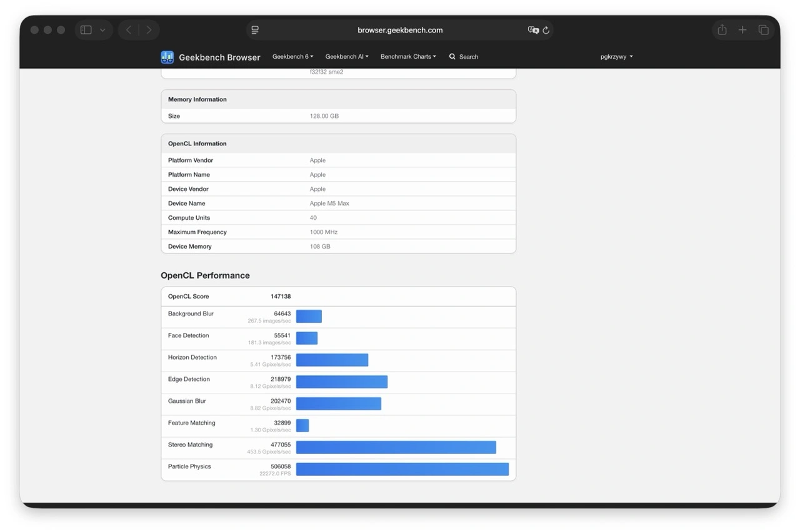Open the Share icon in toolbar
Viewport: 800px width, 532px height.
(x=722, y=30)
